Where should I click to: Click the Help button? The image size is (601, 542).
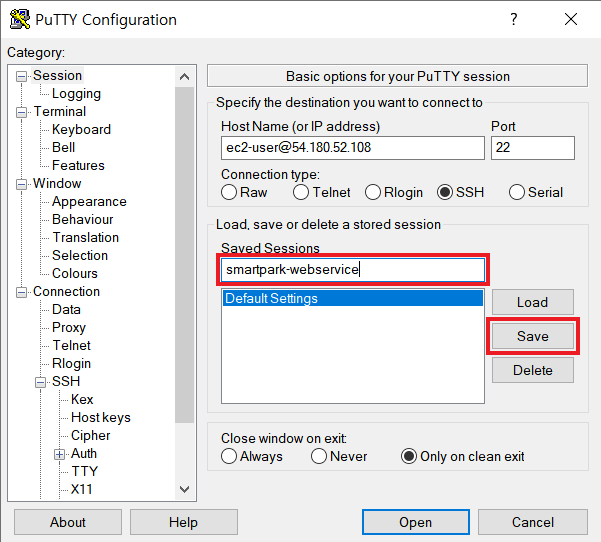184,522
